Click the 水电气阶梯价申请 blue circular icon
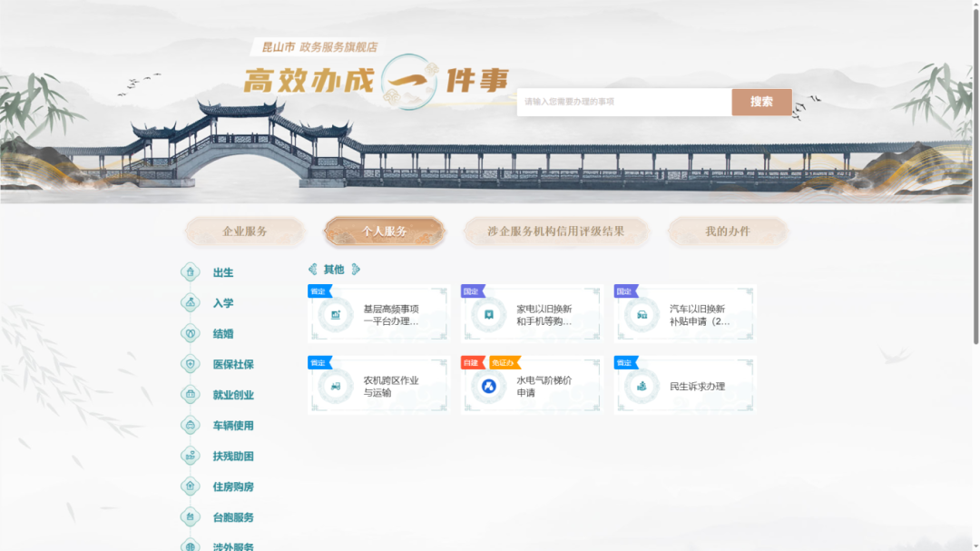 click(489, 387)
